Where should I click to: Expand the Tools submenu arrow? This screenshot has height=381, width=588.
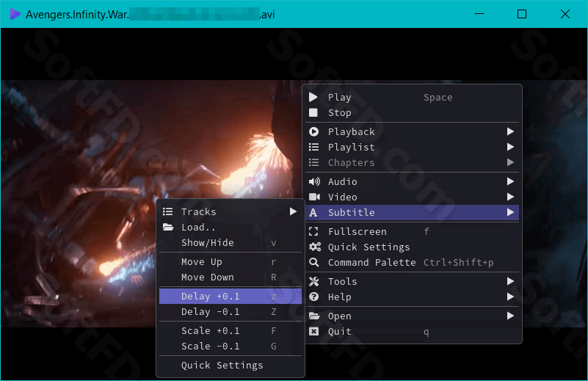pos(510,281)
